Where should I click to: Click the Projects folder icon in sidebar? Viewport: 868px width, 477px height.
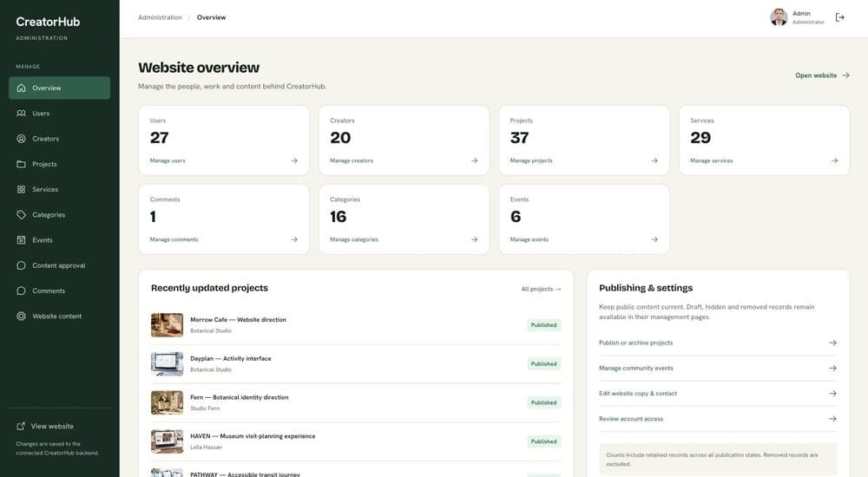21,165
